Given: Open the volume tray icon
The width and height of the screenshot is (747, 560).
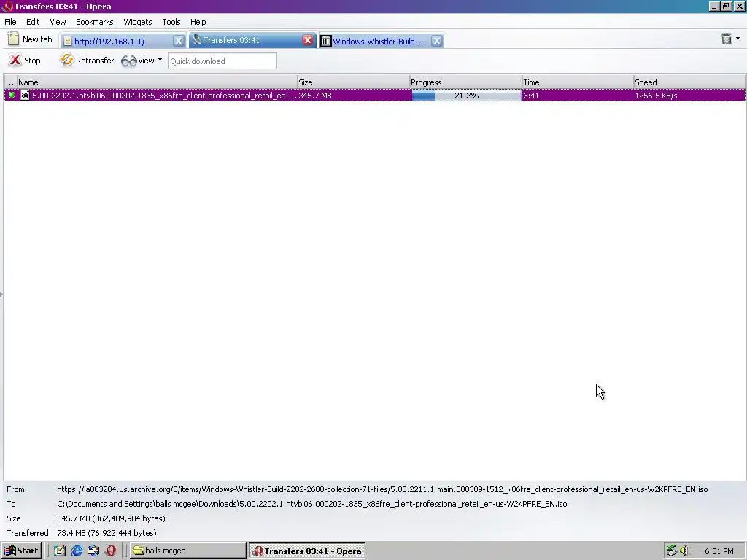Looking at the screenshot, I should point(685,551).
